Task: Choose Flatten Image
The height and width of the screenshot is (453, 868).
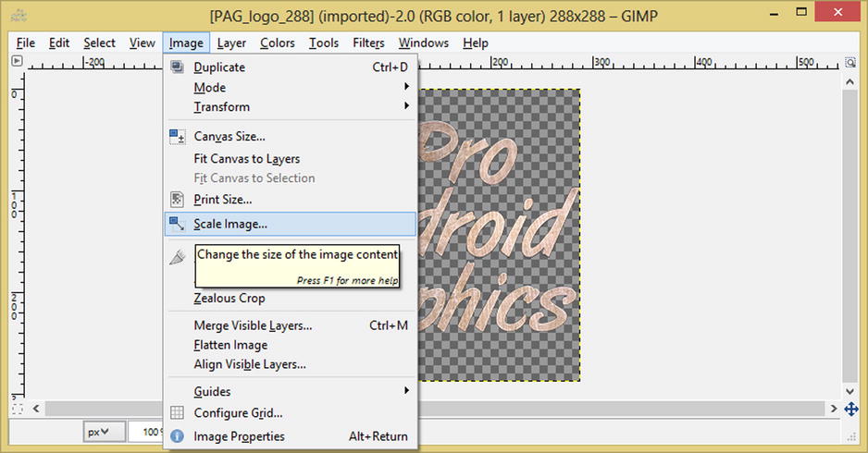Action: click(x=291, y=345)
